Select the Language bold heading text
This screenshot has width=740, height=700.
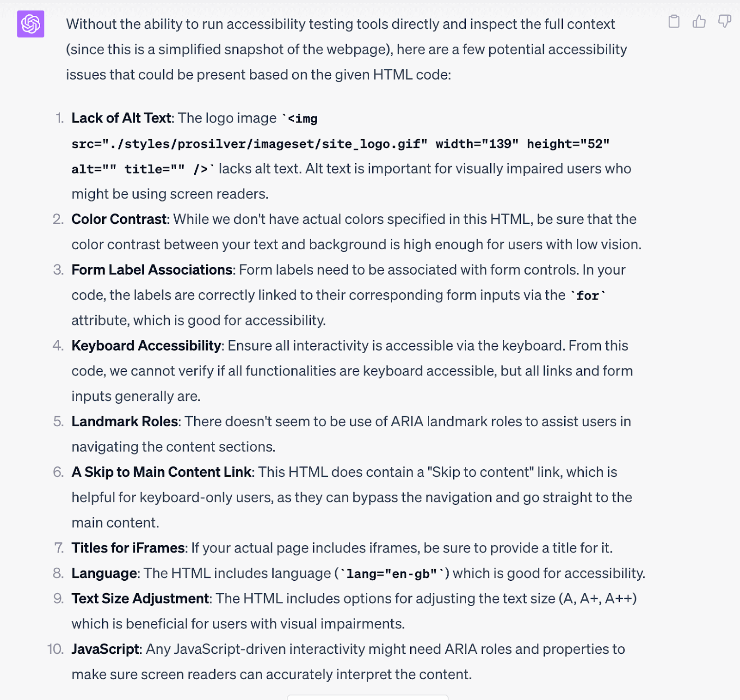pyautogui.click(x=104, y=573)
